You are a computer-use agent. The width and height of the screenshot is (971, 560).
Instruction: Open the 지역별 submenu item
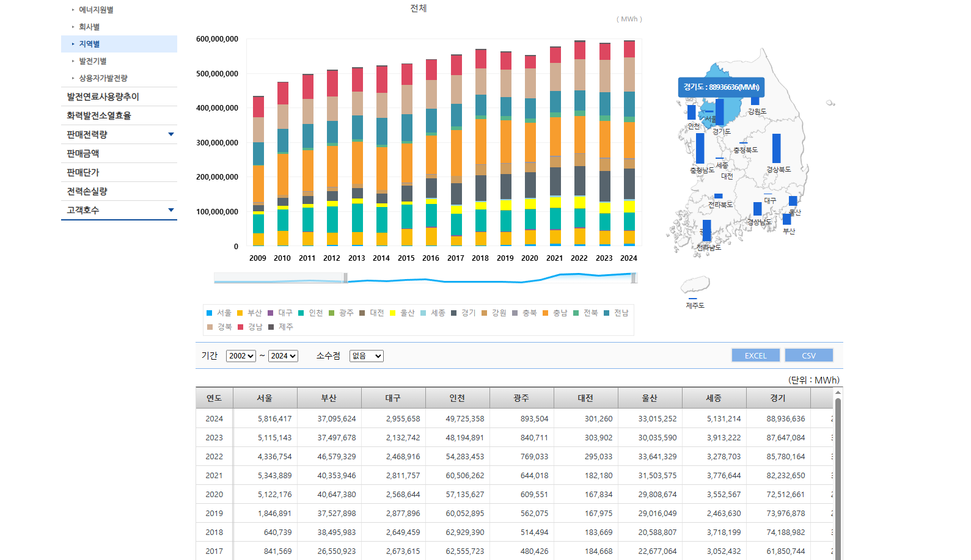[x=89, y=44]
